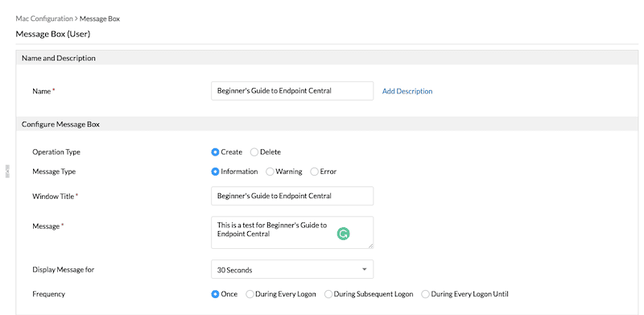The image size is (644, 315).
Task: Focus the Window Title input field
Action: 292,196
